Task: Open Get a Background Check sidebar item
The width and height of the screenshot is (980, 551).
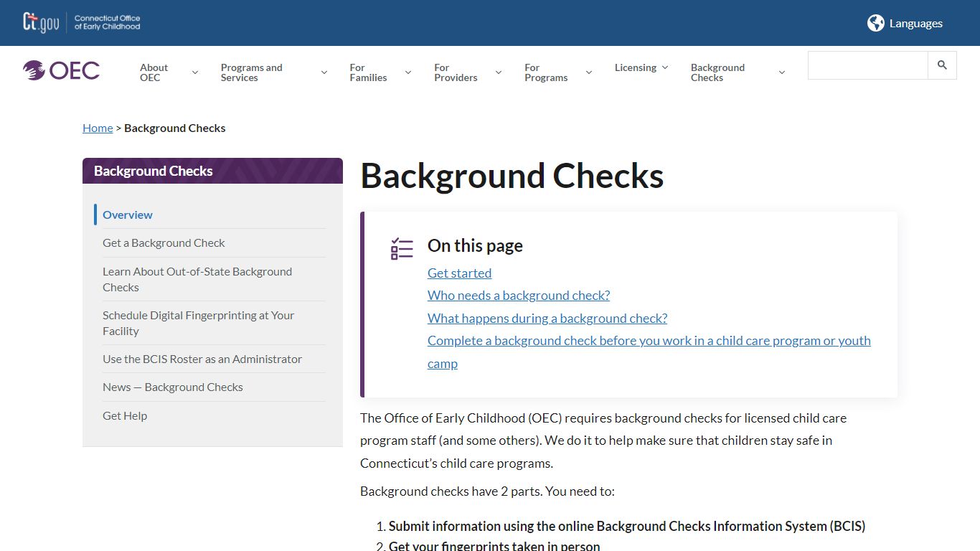Action: pos(164,242)
